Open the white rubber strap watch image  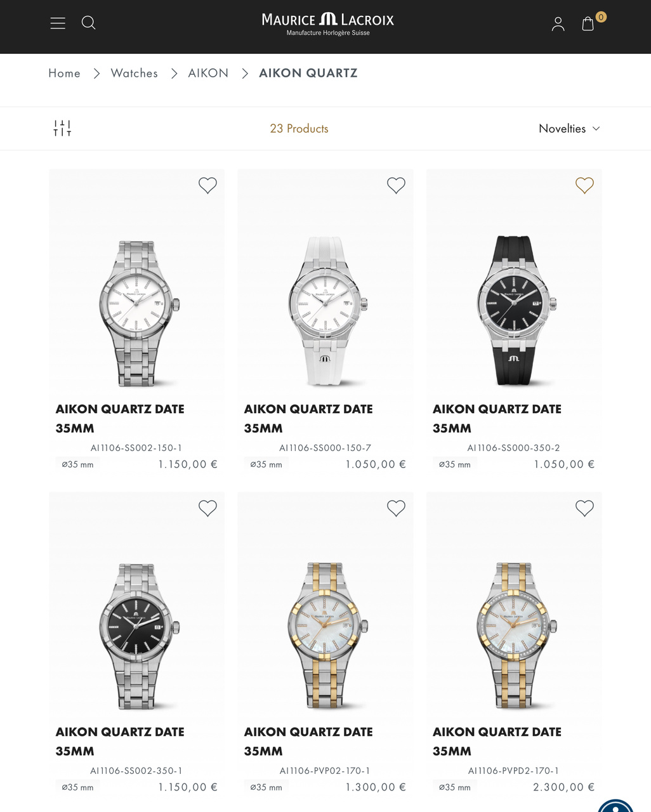(x=325, y=311)
